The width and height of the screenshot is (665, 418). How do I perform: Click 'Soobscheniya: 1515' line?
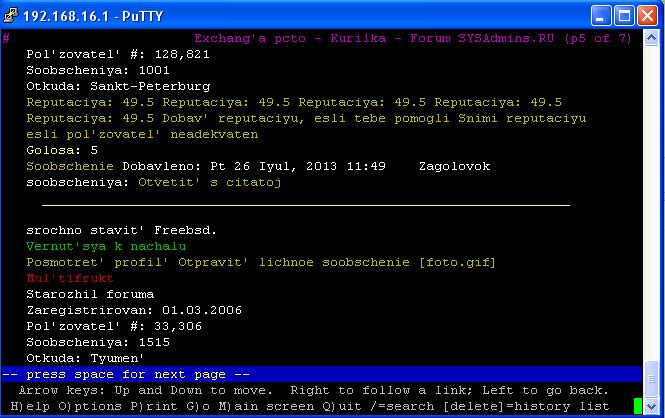(98, 343)
